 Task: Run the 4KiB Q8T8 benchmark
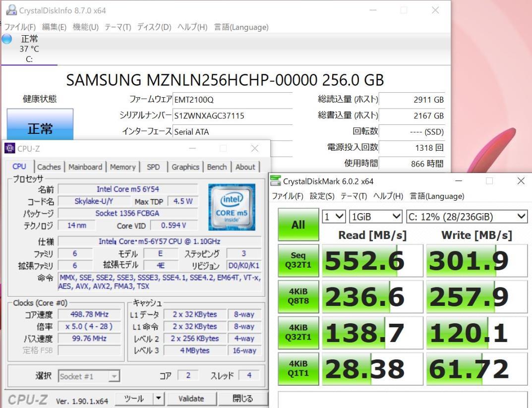298,296
